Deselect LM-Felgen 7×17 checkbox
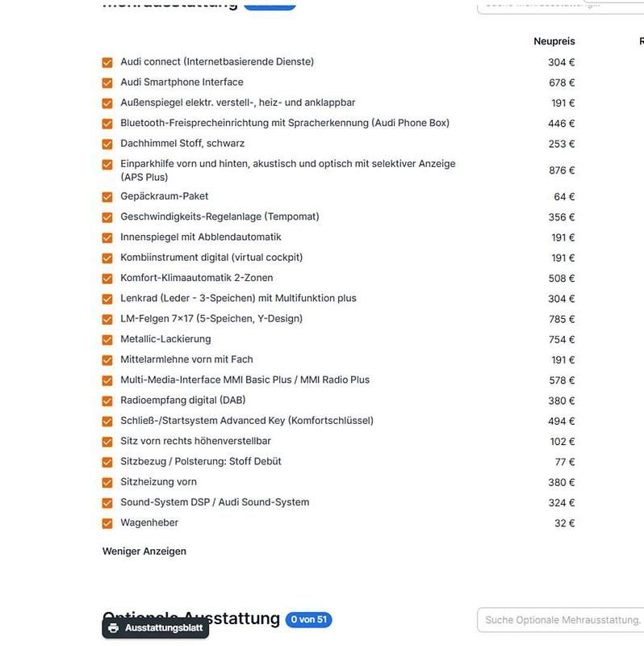 [107, 319]
